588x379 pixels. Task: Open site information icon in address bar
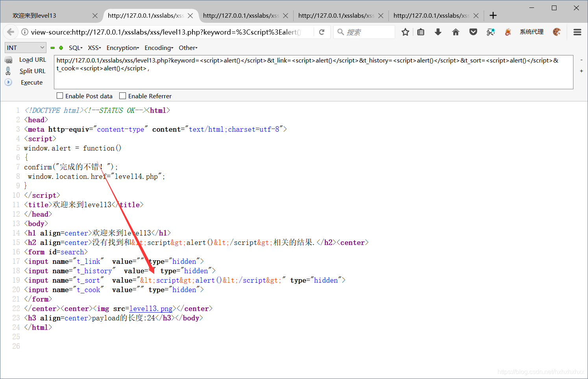(x=25, y=32)
